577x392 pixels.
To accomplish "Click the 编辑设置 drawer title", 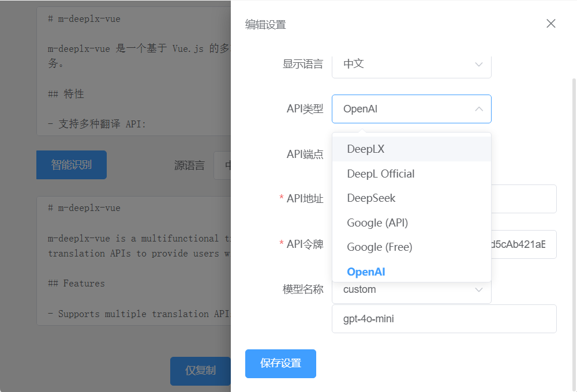I will (x=265, y=25).
